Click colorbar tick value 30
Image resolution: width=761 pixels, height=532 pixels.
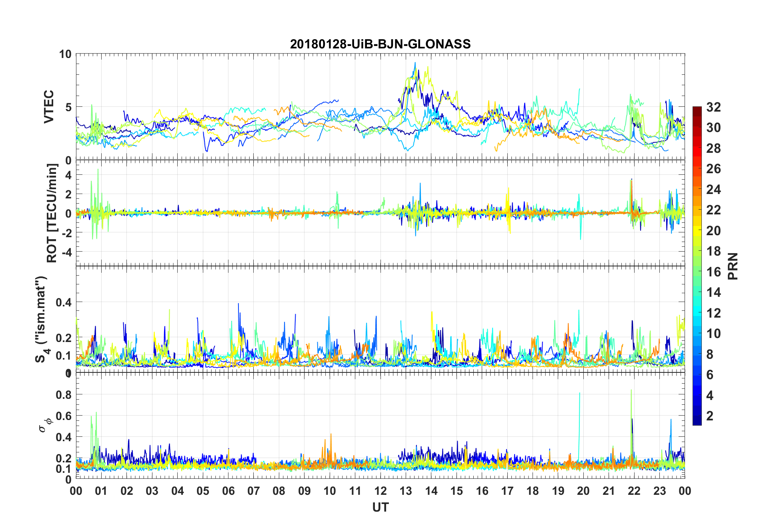(713, 128)
